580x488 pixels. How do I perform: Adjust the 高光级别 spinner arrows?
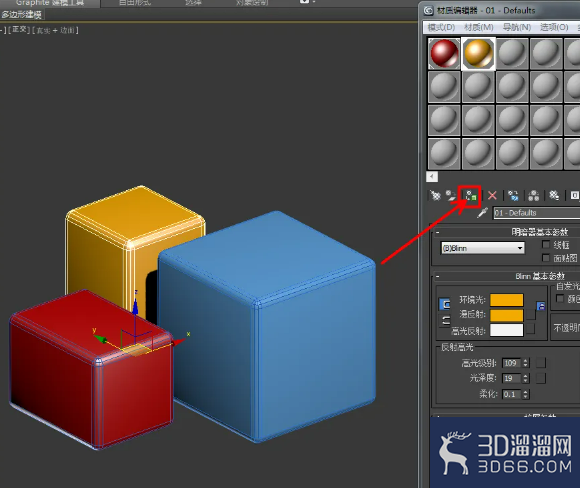click(x=525, y=363)
